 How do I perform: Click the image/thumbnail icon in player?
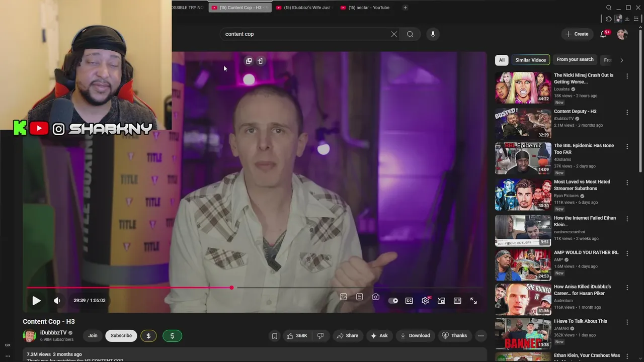coord(343,297)
